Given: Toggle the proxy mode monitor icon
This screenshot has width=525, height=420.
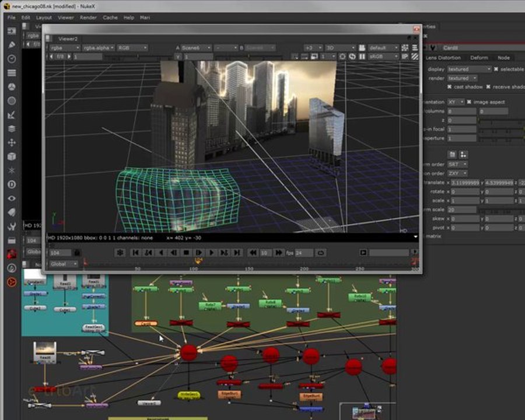Looking at the screenshot, I should [314, 57].
